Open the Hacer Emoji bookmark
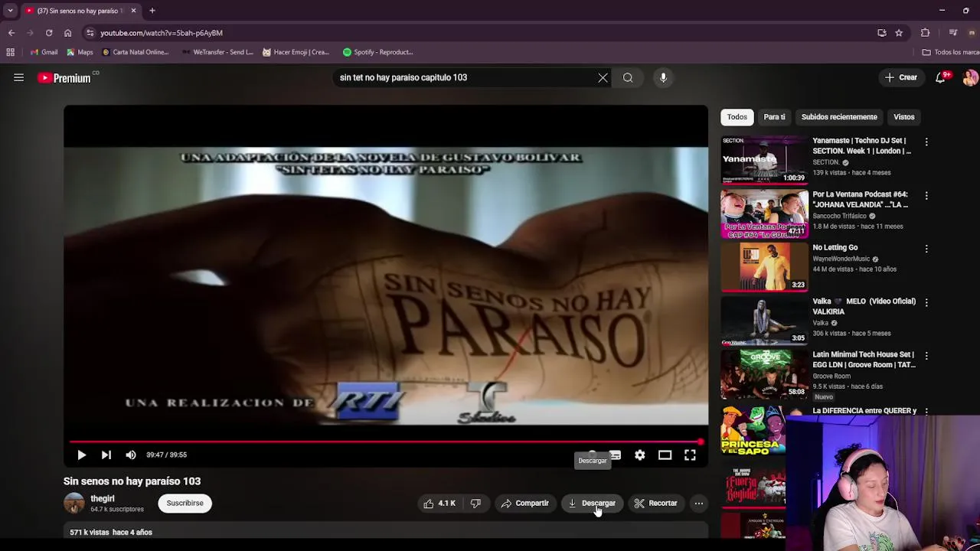 pos(296,52)
